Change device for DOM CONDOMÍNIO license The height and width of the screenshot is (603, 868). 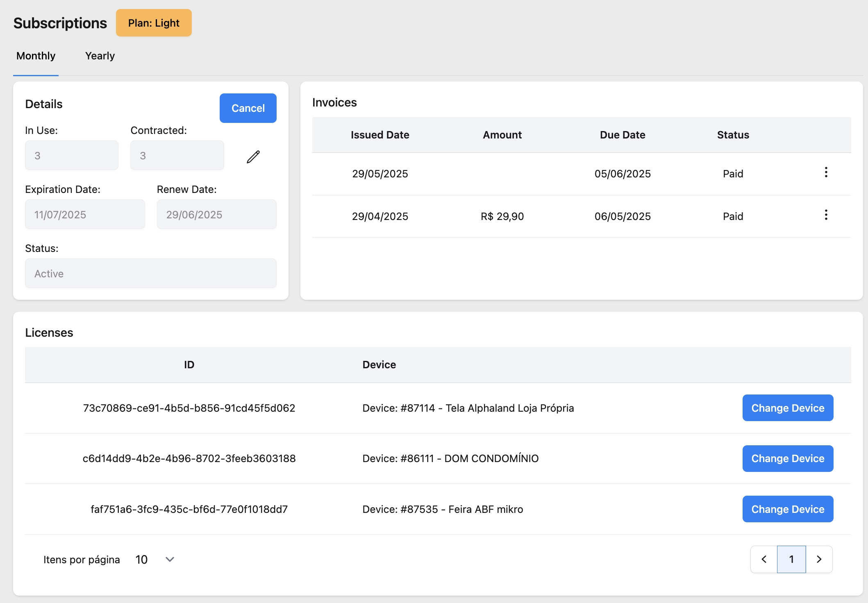click(x=787, y=458)
